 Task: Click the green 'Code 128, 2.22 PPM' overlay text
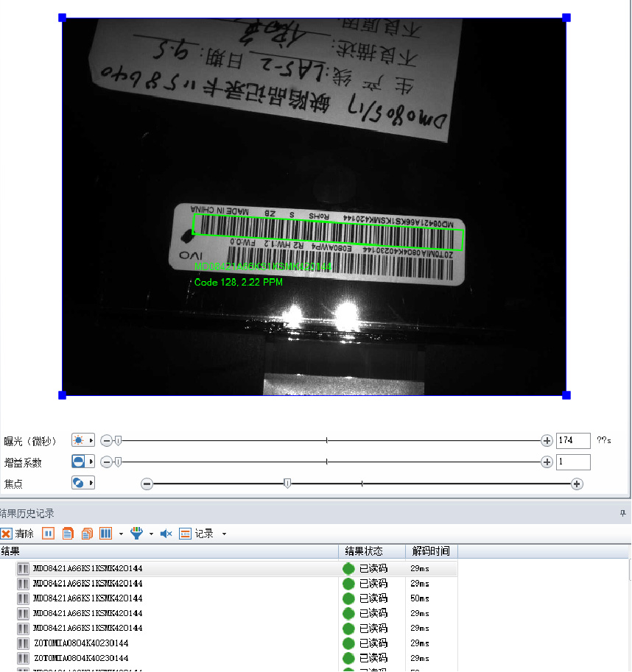coord(239,282)
